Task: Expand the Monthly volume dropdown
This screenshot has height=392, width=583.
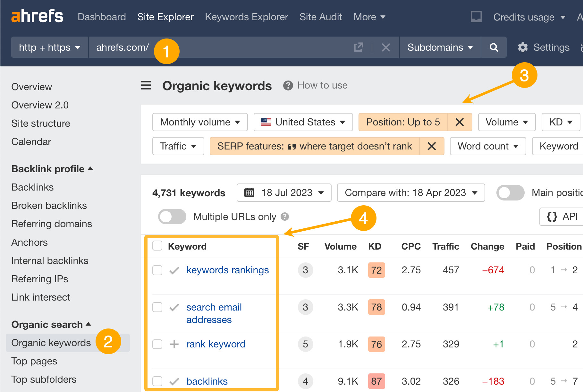Action: (x=200, y=122)
